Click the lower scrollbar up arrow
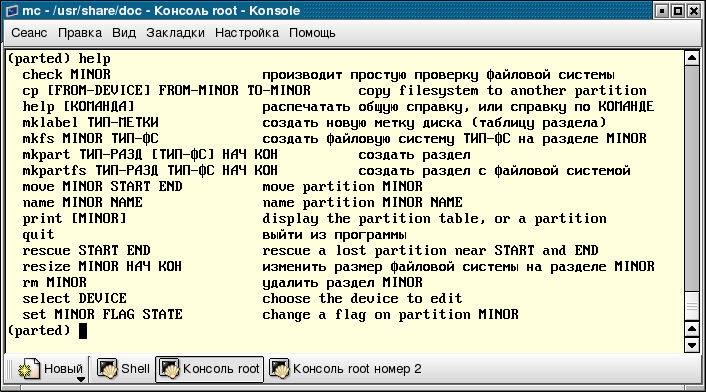The height and width of the screenshot is (392, 706). coord(691,329)
